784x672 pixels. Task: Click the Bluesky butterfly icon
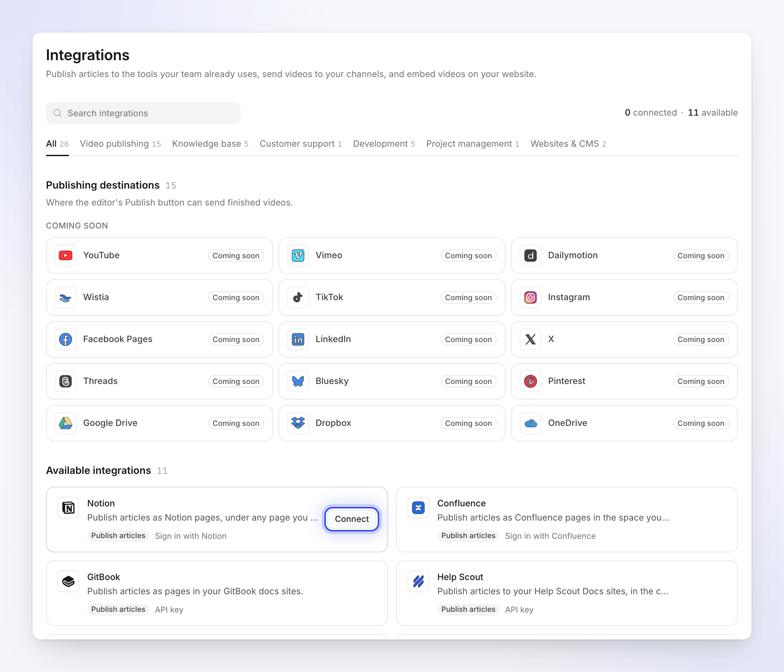tap(298, 381)
